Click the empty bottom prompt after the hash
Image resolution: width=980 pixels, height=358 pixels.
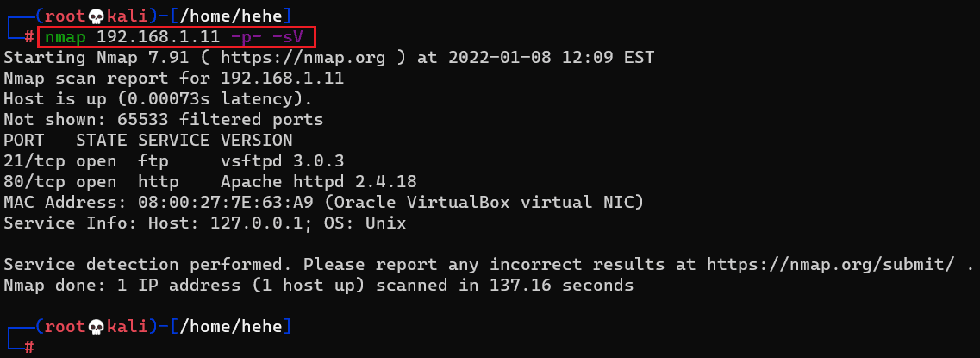click(52, 347)
